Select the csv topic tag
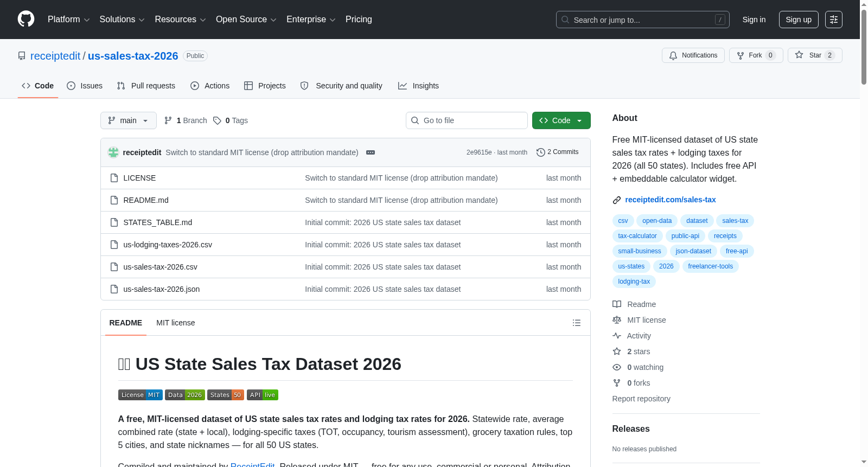The image size is (868, 467). [623, 221]
